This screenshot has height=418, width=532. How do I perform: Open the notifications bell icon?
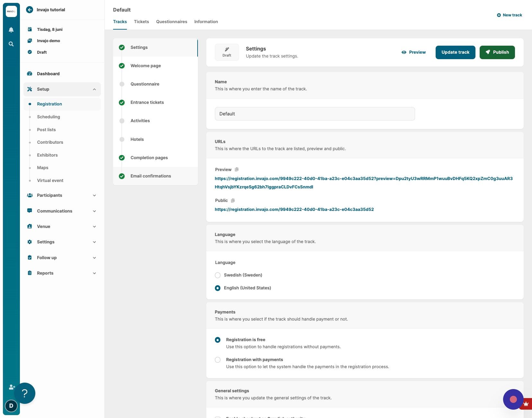point(11,30)
